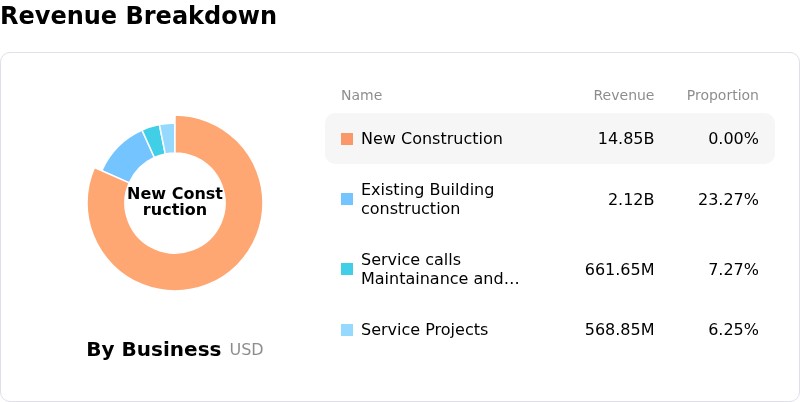
Task: Select the blue donut chart segment
Action: [x=128, y=154]
